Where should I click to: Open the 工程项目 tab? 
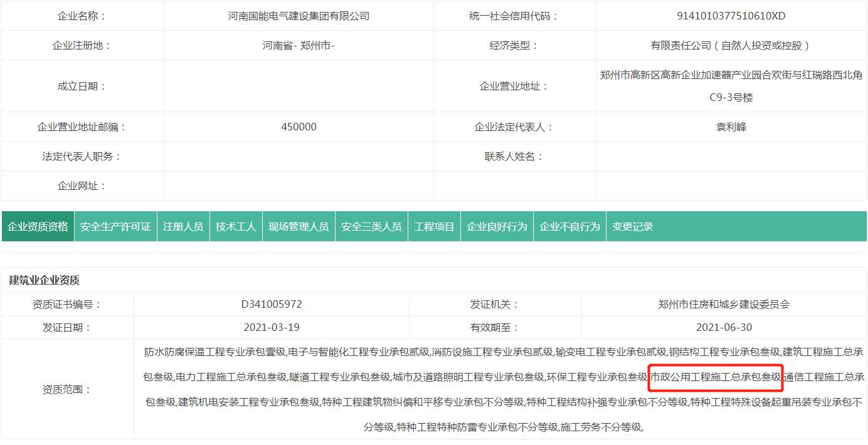pyautogui.click(x=434, y=226)
